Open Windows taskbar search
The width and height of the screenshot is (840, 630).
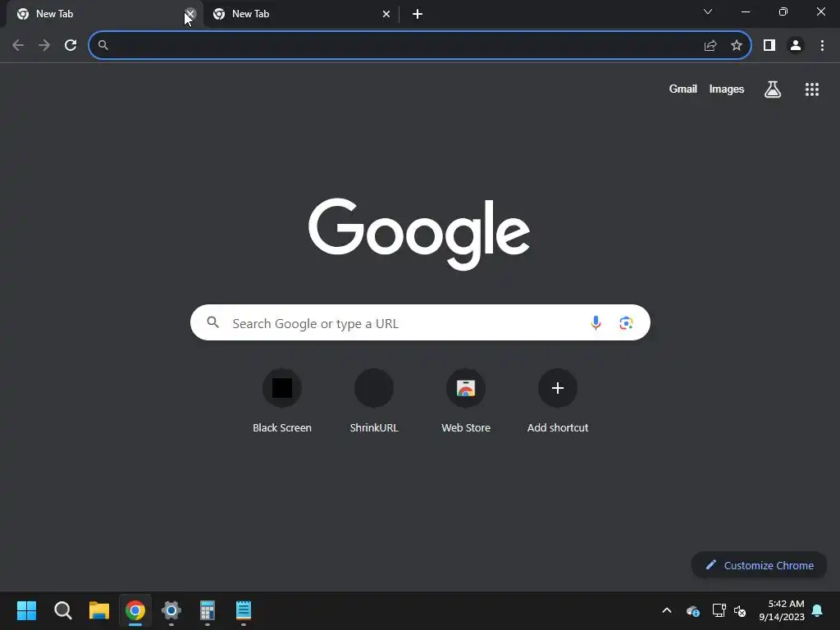(62, 610)
